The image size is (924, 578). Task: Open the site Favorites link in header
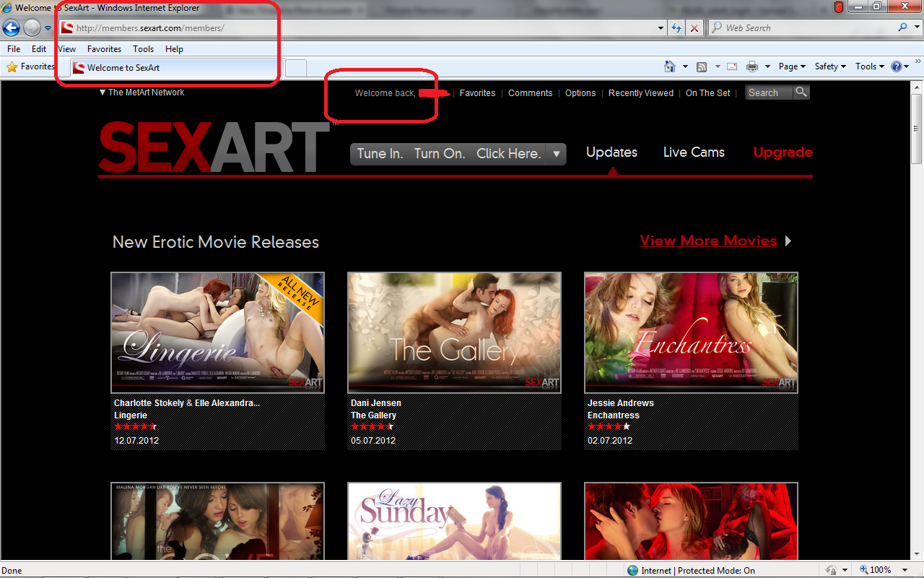[x=477, y=93]
